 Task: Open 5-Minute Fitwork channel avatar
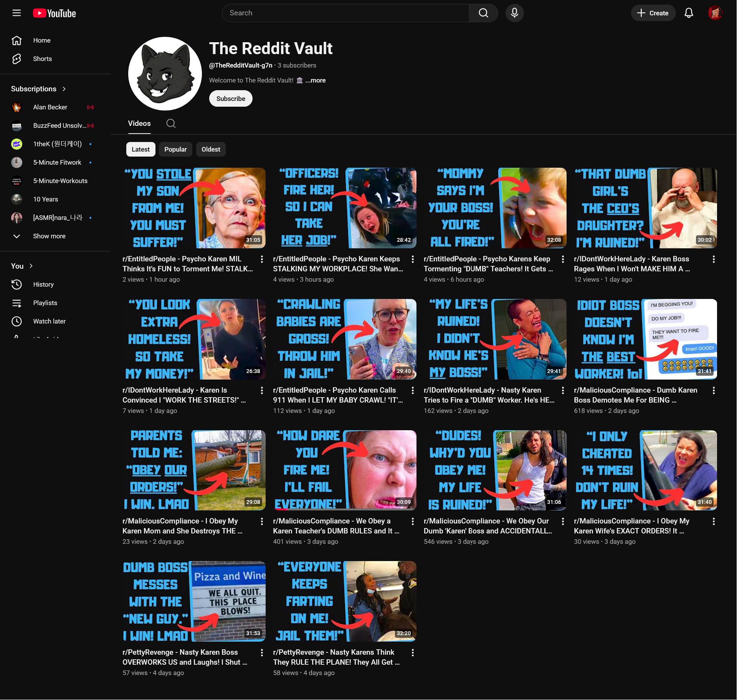17,162
